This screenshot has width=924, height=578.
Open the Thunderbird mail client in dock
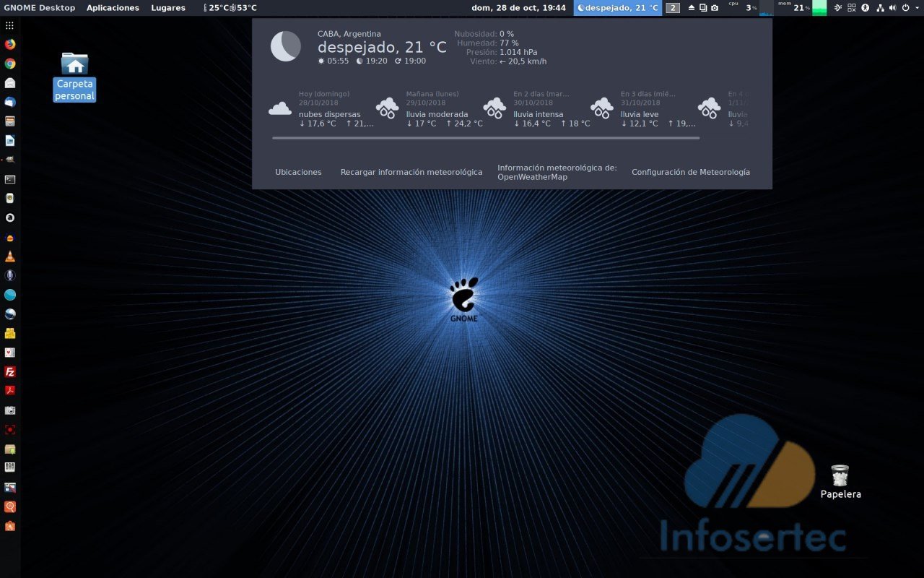(x=10, y=102)
